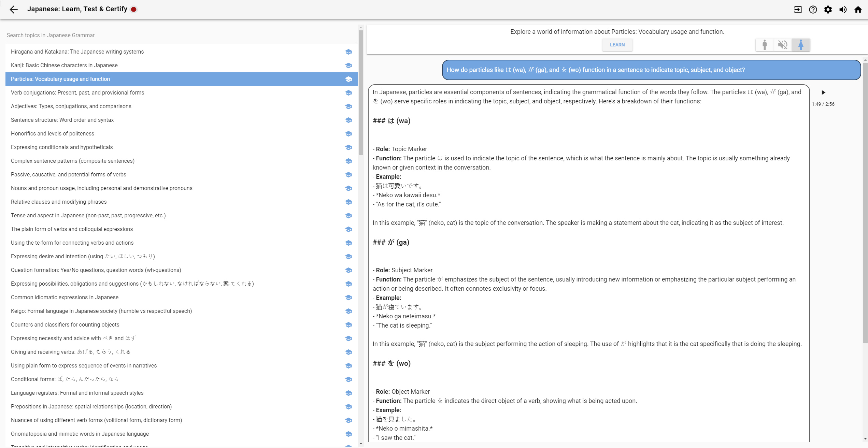
Task: Open topic Verb conjugations
Action: (182, 92)
